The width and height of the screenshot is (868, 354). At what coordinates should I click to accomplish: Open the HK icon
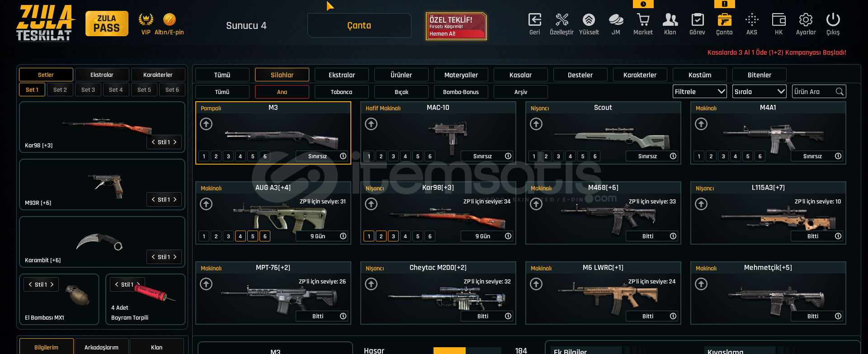tap(778, 20)
